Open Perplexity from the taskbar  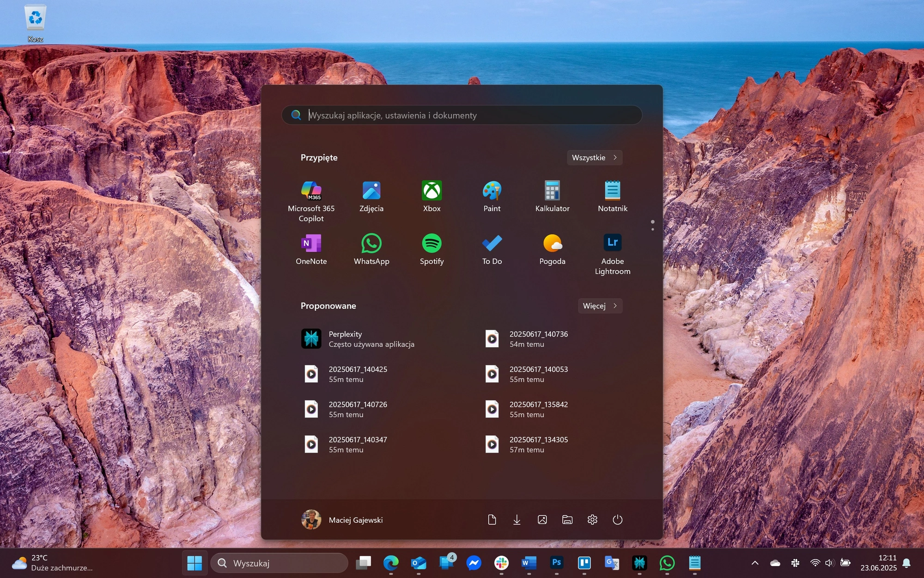point(639,563)
